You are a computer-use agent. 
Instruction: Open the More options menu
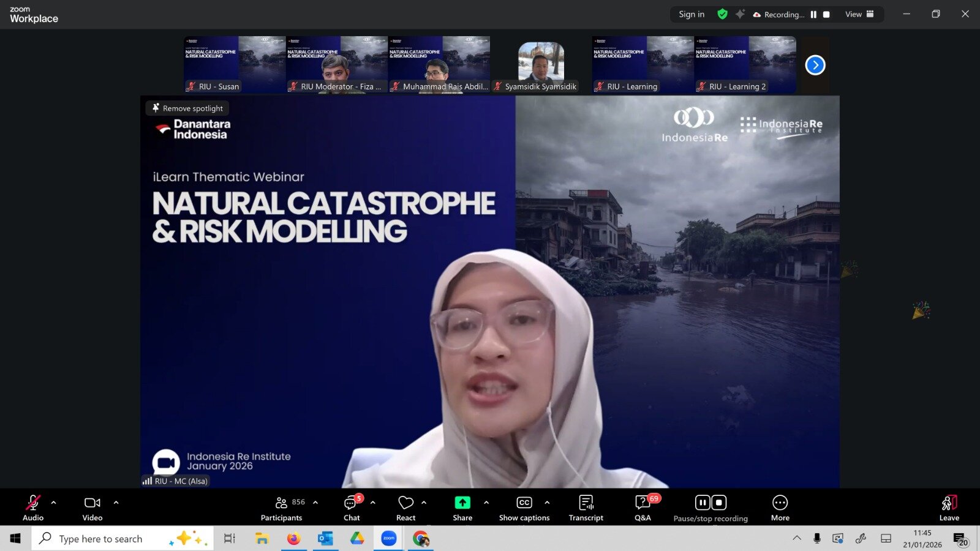click(780, 508)
